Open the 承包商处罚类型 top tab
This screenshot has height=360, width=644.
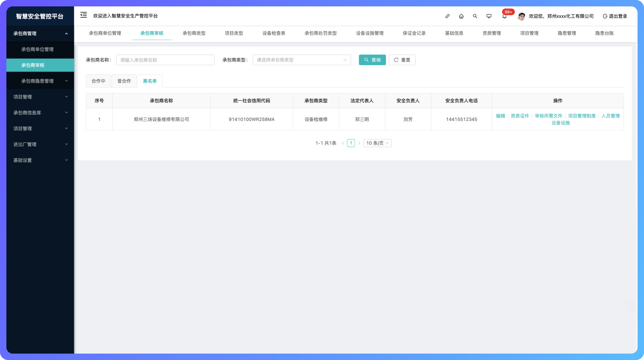click(x=321, y=33)
